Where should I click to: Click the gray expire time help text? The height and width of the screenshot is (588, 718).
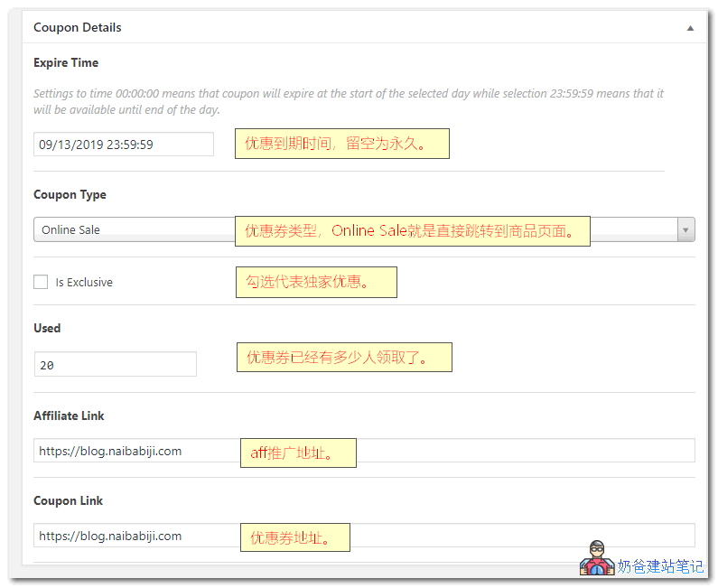[348, 101]
